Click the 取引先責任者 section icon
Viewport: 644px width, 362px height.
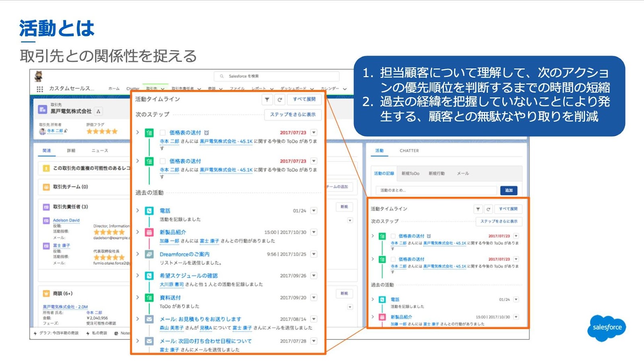pyautogui.click(x=46, y=207)
